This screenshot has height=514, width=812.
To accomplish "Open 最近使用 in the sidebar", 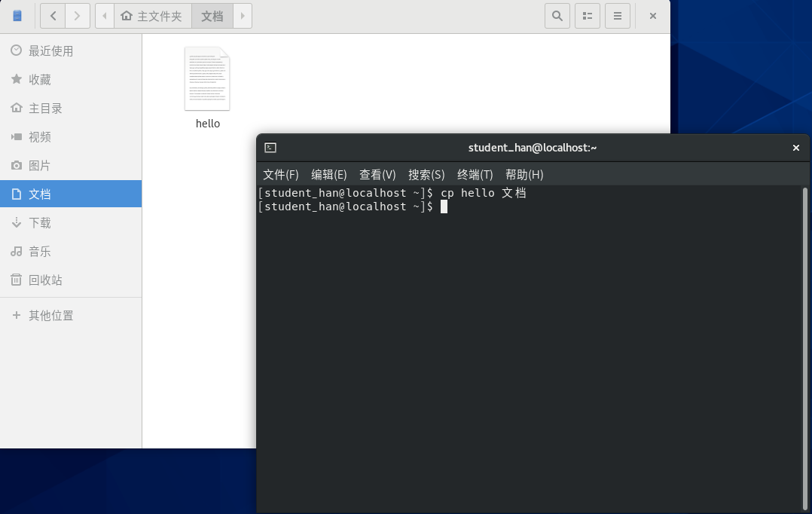I will pyautogui.click(x=71, y=50).
